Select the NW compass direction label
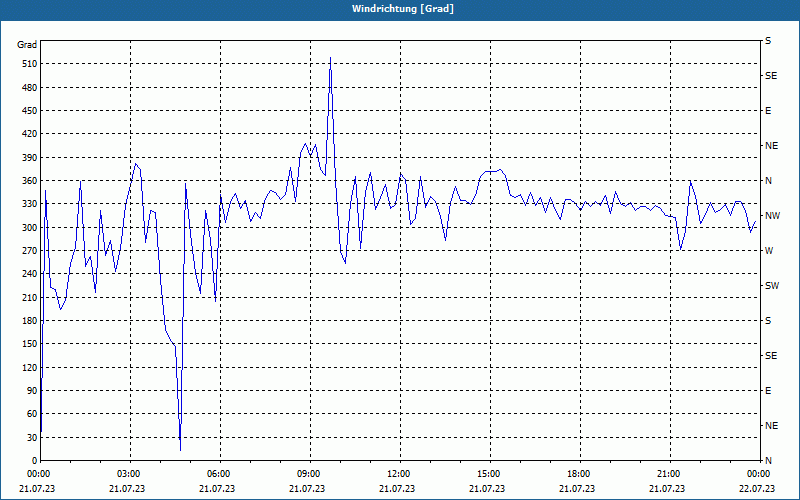Screen dimensions: 800x500 pos(772,216)
